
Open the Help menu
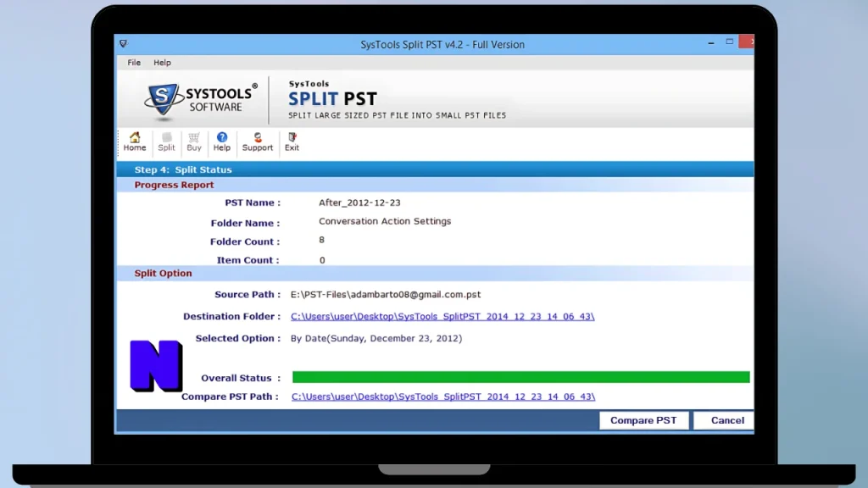tap(162, 63)
